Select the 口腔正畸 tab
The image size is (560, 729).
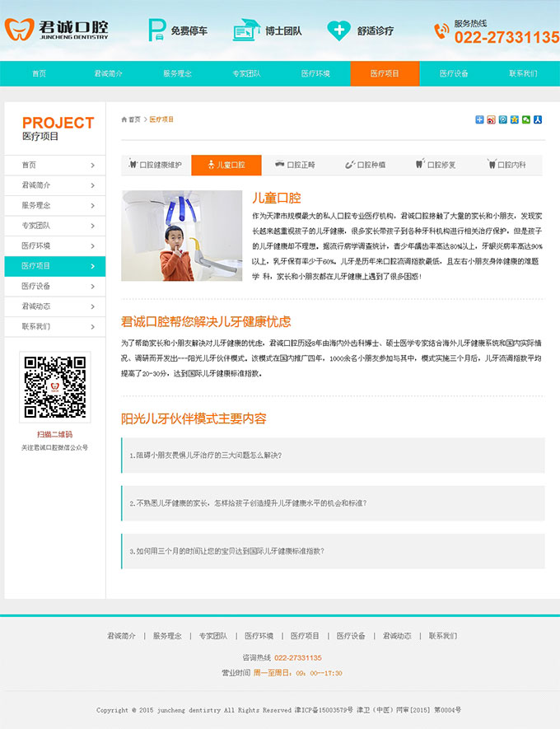pyautogui.click(x=296, y=165)
